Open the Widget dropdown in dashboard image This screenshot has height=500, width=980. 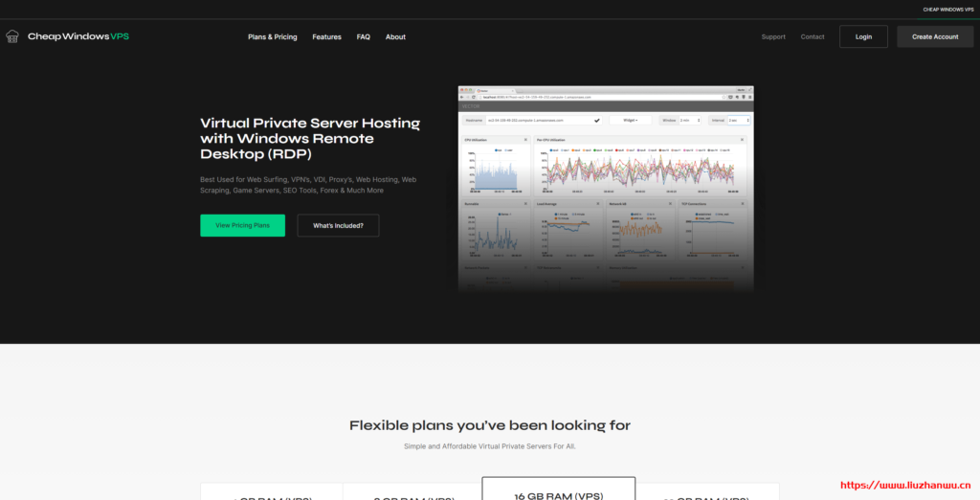pos(630,121)
